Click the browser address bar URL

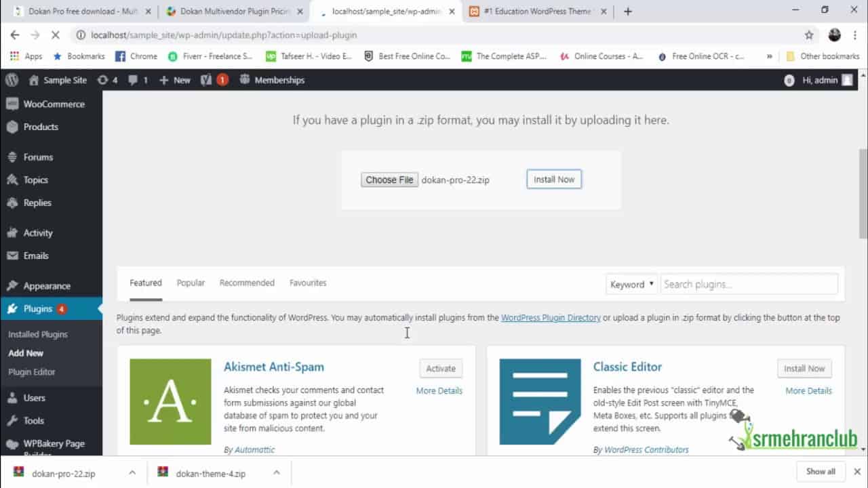click(x=224, y=35)
